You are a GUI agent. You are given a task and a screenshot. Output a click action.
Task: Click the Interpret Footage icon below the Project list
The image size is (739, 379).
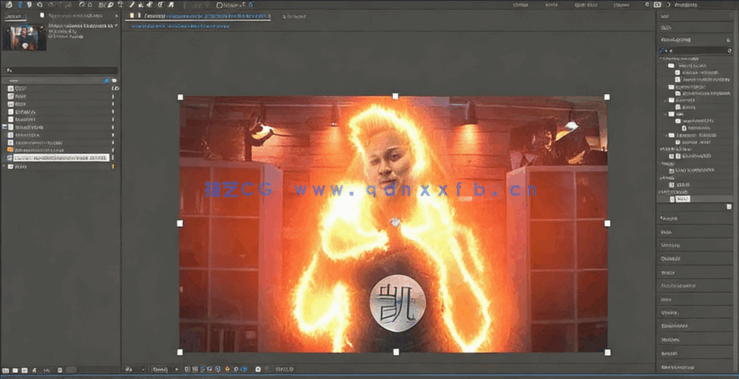coord(6,370)
